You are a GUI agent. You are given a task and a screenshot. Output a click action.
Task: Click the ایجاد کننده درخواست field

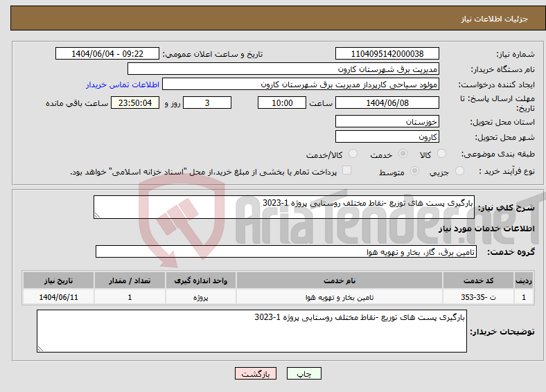pos(301,84)
